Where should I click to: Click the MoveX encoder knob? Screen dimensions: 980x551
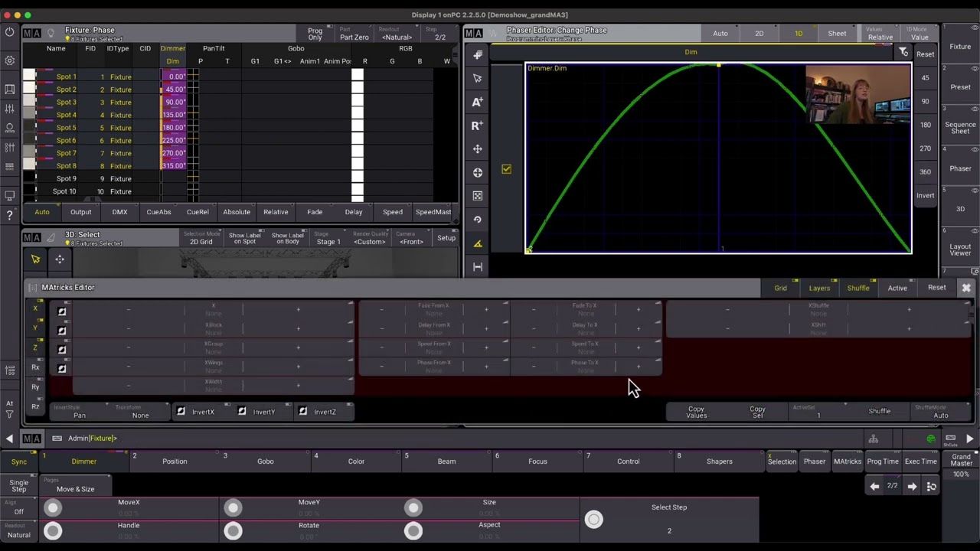(53, 507)
